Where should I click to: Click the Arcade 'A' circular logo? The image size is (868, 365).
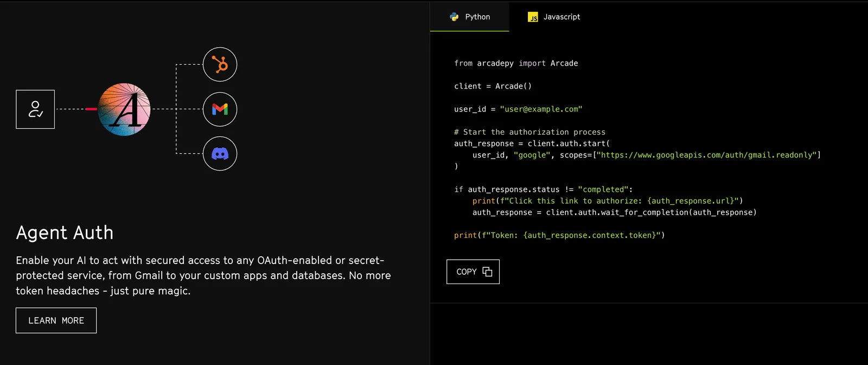(124, 109)
